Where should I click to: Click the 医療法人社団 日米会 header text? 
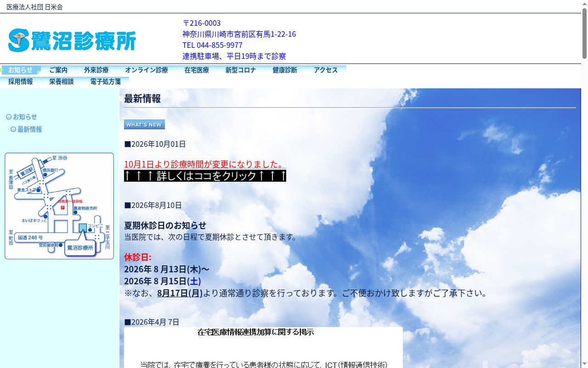[34, 7]
